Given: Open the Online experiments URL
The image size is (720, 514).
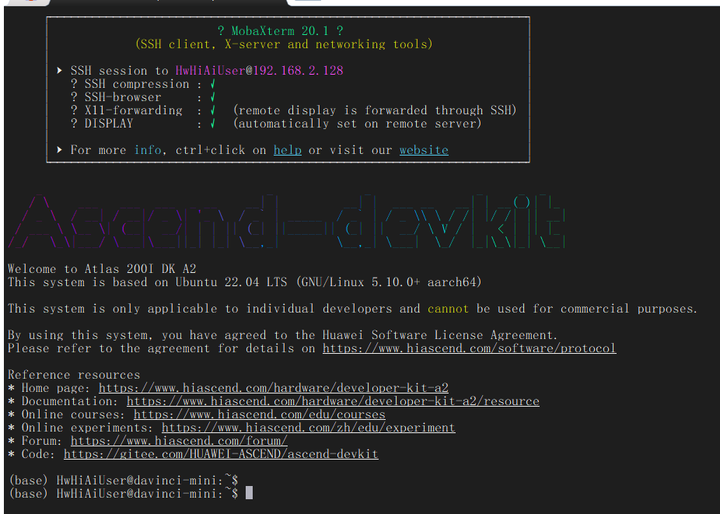Looking at the screenshot, I should [x=308, y=428].
